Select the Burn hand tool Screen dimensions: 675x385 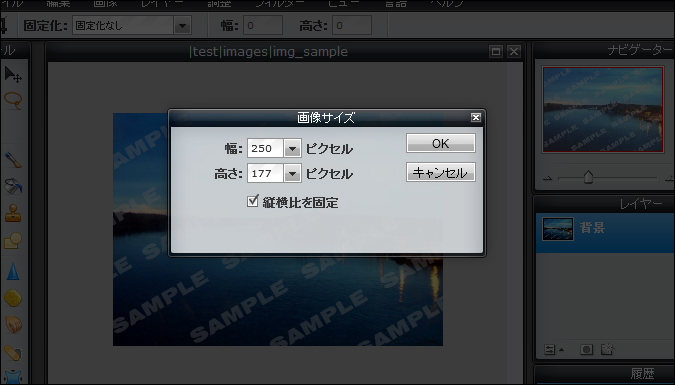pyautogui.click(x=13, y=324)
